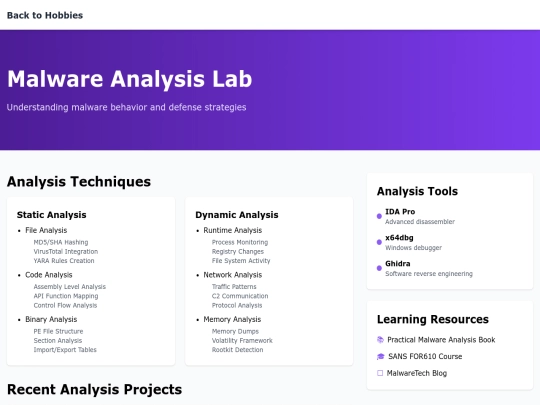Click the graduation cap icon beside SANS FOR610
The height and width of the screenshot is (405, 540).
pyautogui.click(x=381, y=356)
